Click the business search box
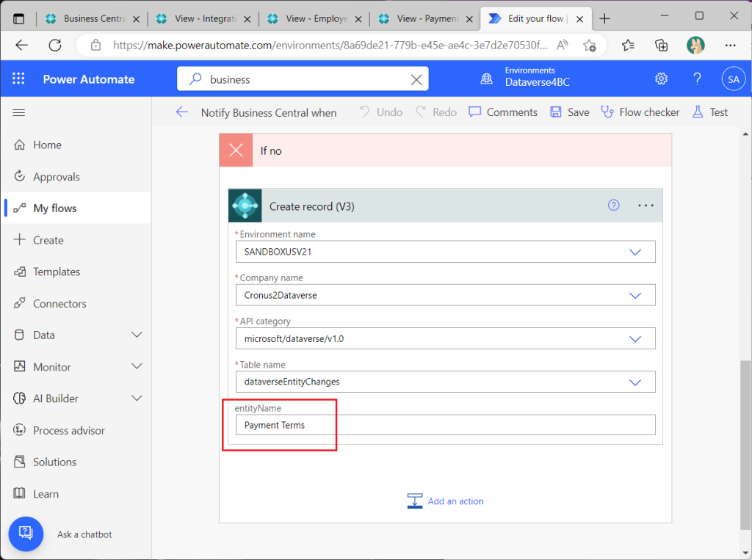 302,79
